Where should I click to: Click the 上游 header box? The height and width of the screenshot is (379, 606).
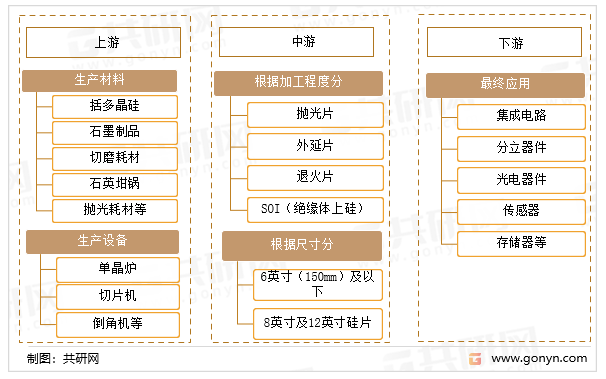tap(103, 42)
